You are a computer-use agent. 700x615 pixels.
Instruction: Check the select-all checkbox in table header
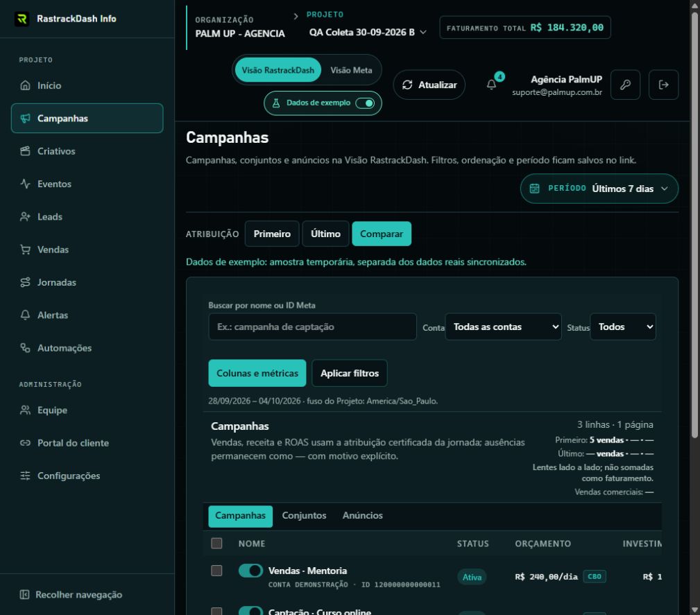click(216, 543)
